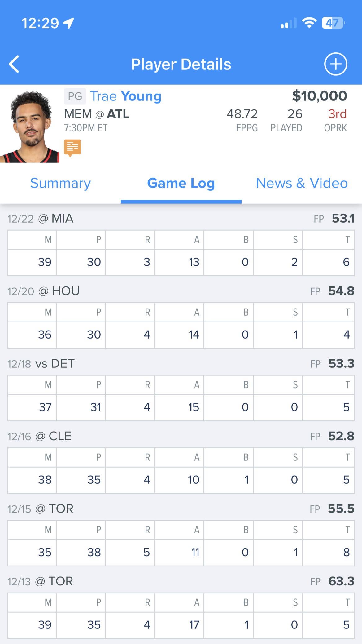Add player with the plus icon
This screenshot has height=644, width=362.
click(335, 64)
